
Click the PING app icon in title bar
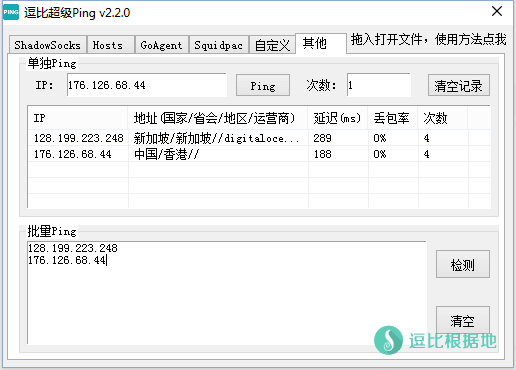pos(11,12)
